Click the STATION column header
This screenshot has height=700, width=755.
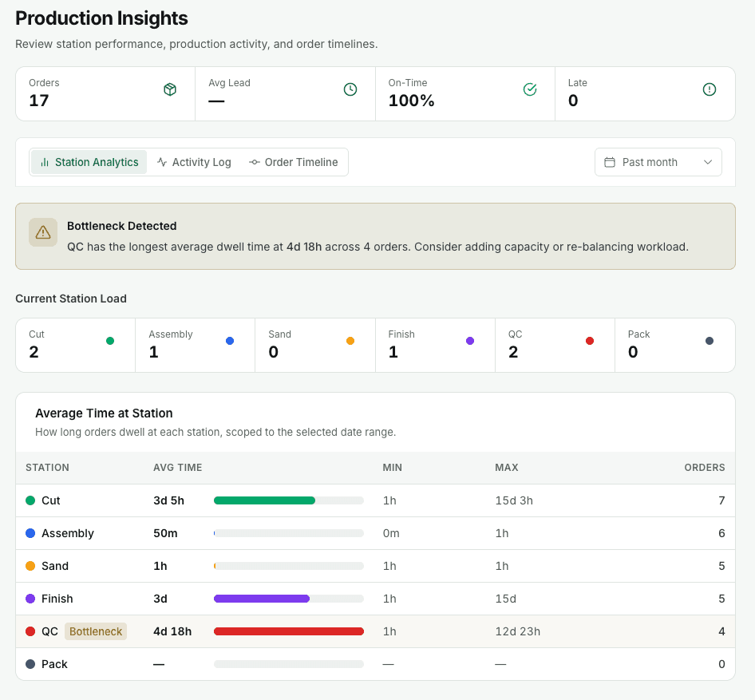[x=47, y=468]
